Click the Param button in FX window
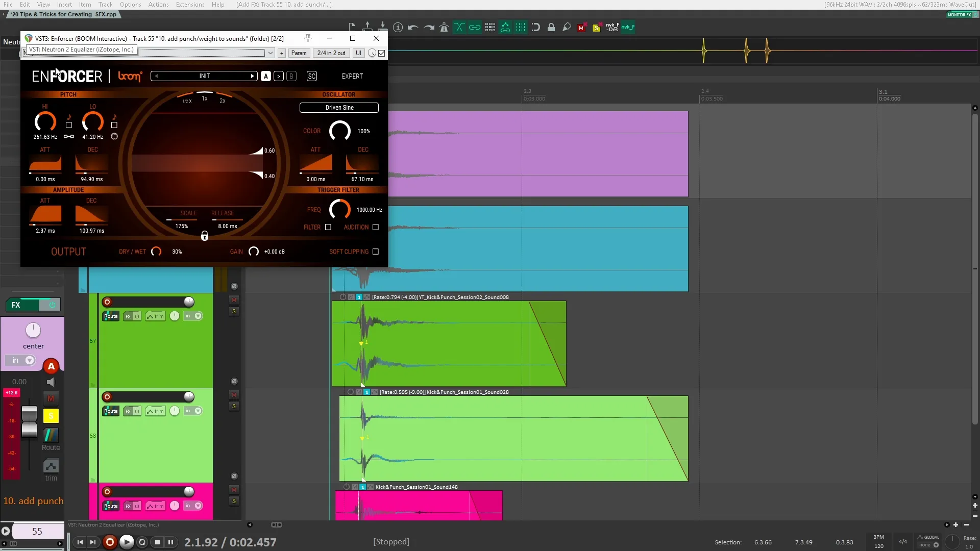The image size is (980, 551). click(299, 53)
